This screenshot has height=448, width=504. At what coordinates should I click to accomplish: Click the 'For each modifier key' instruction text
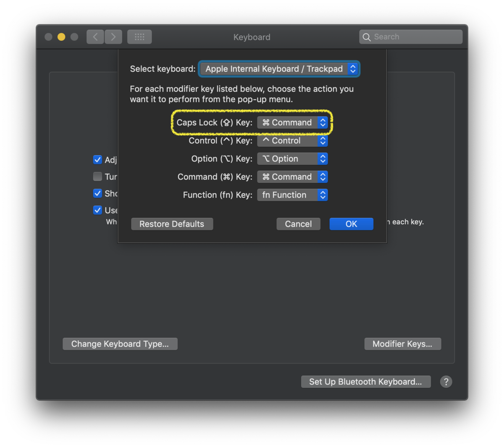tap(241, 94)
